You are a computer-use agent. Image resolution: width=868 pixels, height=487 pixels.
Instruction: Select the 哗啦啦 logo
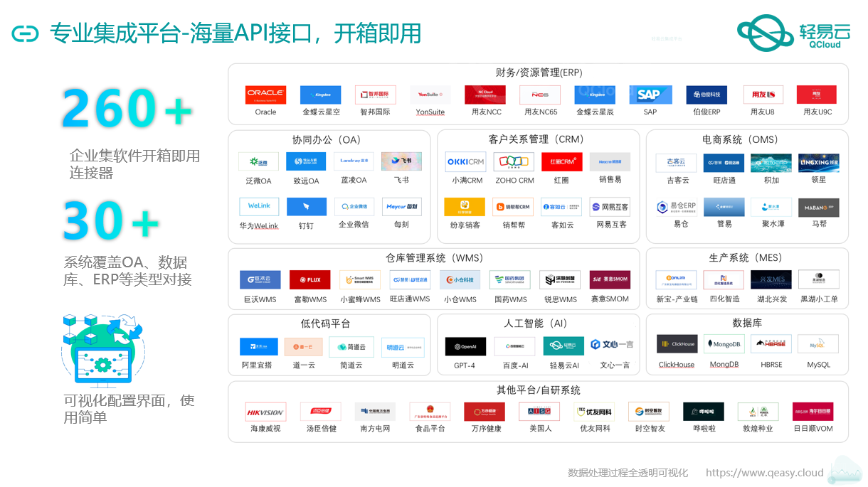pyautogui.click(x=704, y=412)
